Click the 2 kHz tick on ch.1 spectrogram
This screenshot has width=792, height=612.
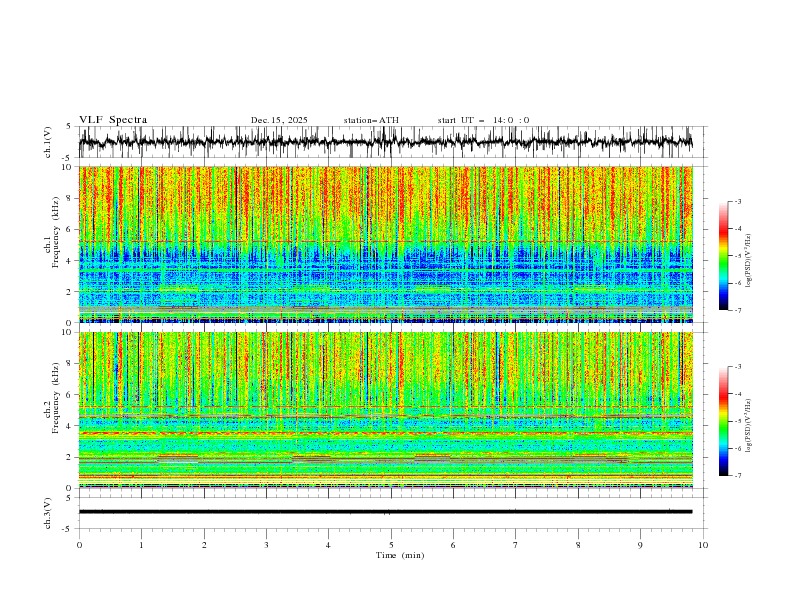coord(71,292)
